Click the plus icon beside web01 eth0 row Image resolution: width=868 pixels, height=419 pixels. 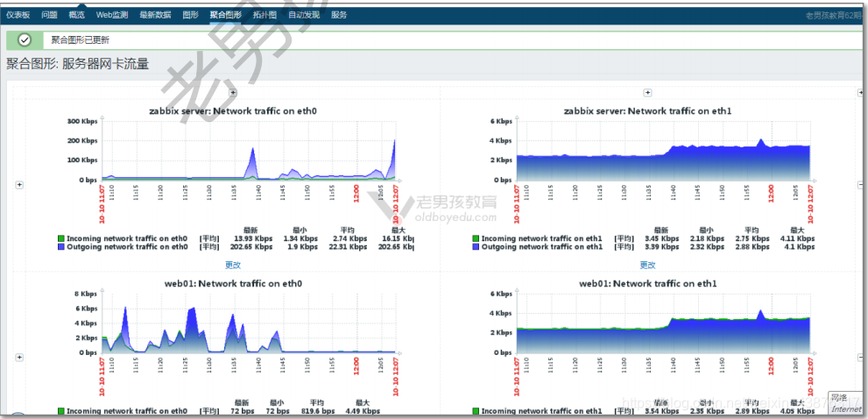[x=19, y=358]
